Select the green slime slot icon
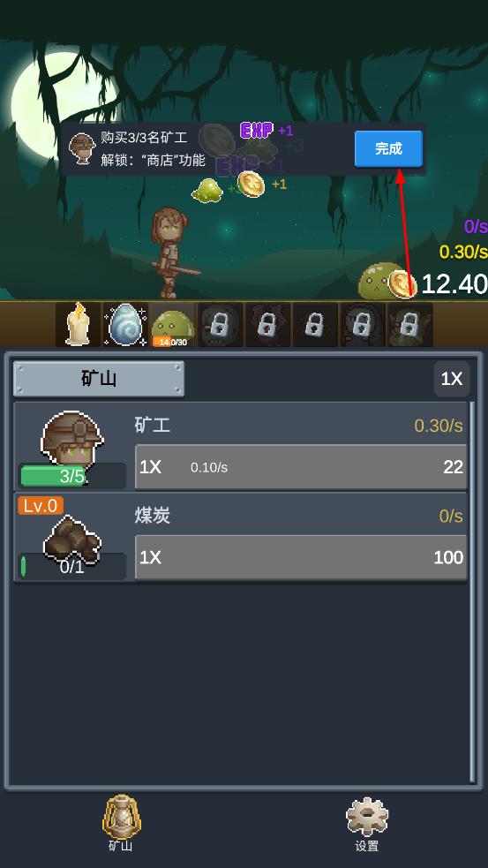The height and width of the screenshot is (868, 488). 173,324
